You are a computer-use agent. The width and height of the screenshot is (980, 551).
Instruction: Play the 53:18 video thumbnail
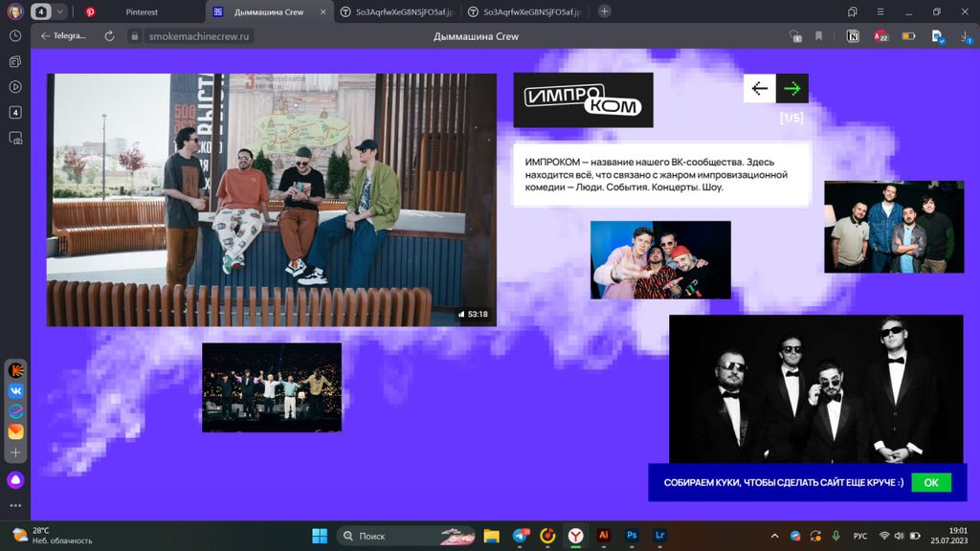click(x=272, y=200)
